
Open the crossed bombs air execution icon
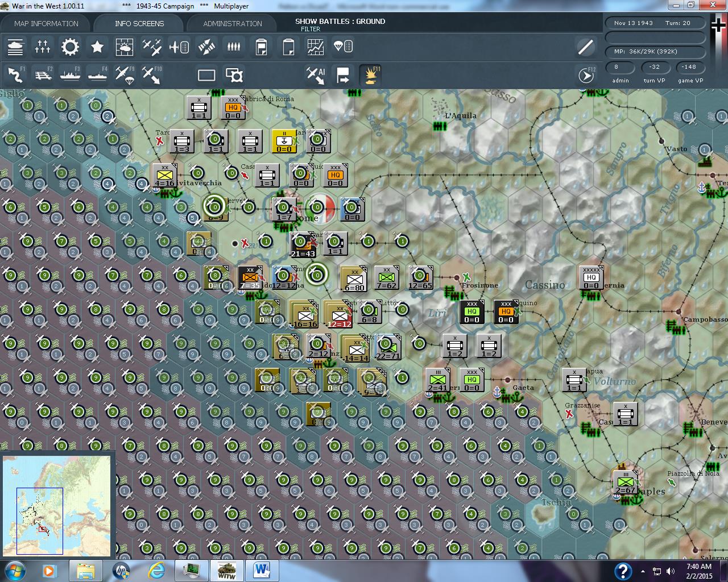pos(206,47)
